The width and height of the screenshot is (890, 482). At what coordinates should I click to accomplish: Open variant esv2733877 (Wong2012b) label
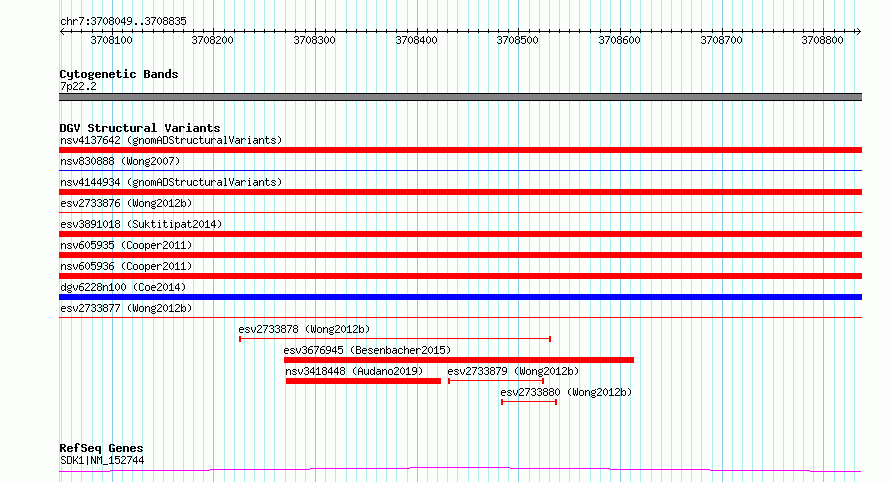point(126,308)
